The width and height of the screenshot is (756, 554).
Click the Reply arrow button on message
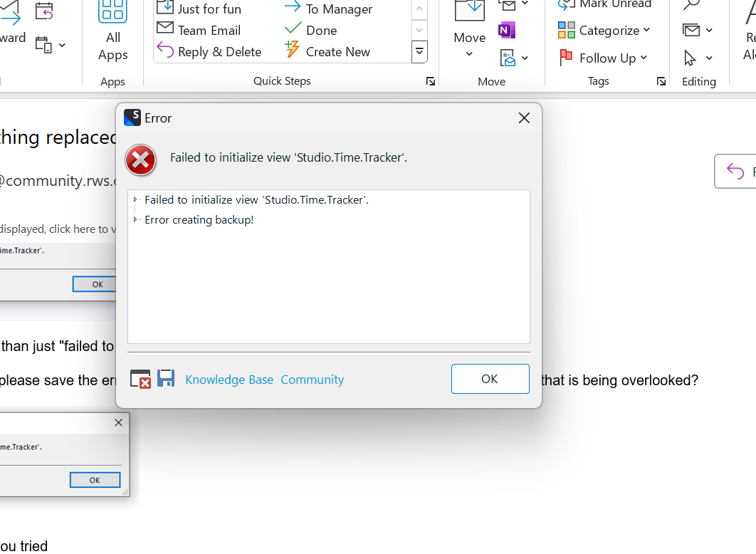point(736,171)
